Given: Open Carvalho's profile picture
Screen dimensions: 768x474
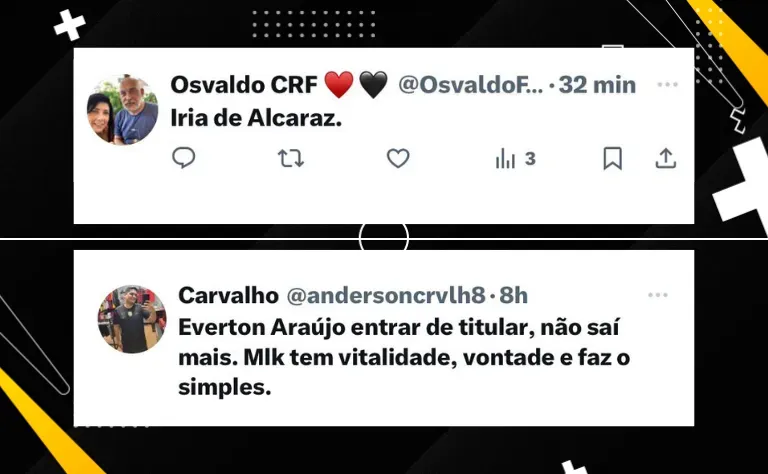Looking at the screenshot, I should pyautogui.click(x=132, y=319).
